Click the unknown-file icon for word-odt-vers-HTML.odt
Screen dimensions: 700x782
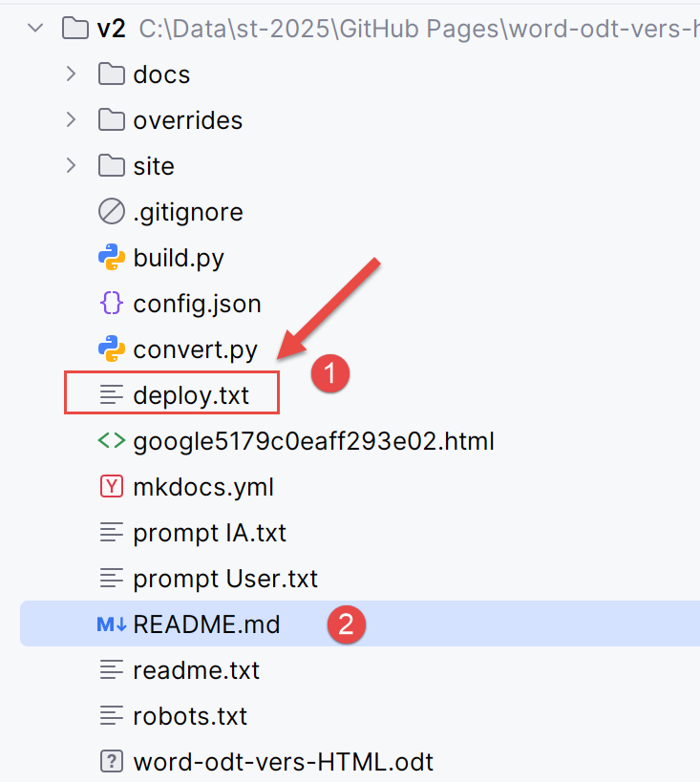tap(112, 762)
